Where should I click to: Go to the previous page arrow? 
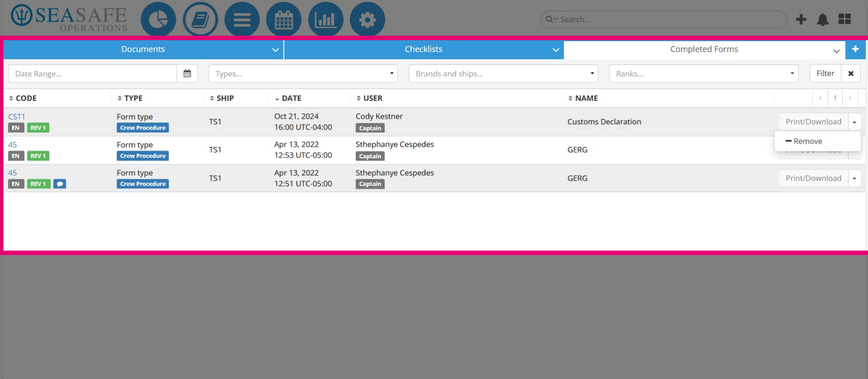(x=820, y=98)
